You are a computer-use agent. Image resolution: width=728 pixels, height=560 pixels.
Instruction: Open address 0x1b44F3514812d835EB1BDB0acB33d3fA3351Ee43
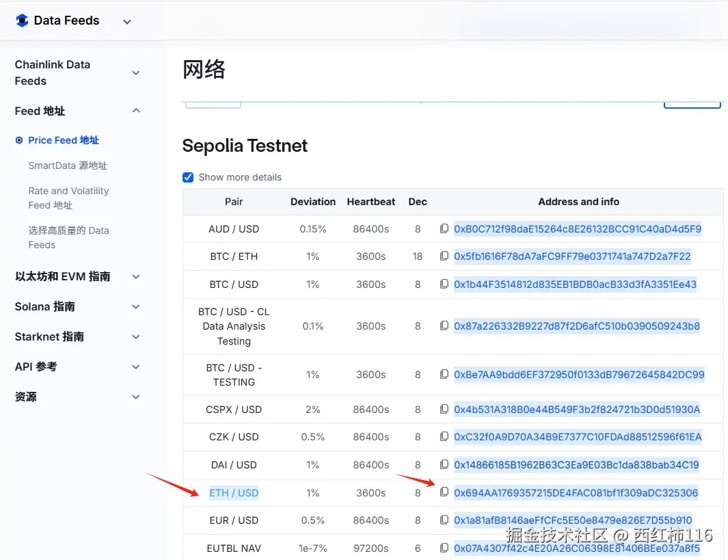click(576, 284)
